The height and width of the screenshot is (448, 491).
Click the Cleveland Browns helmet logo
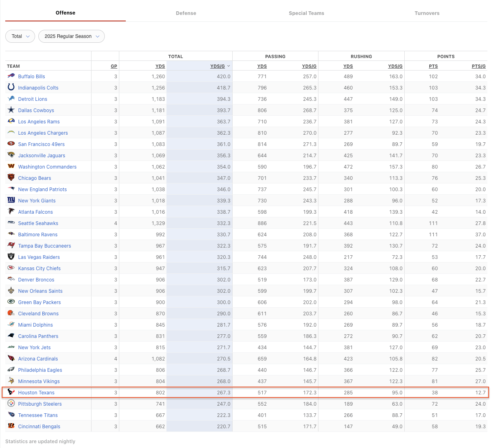coord(11,313)
